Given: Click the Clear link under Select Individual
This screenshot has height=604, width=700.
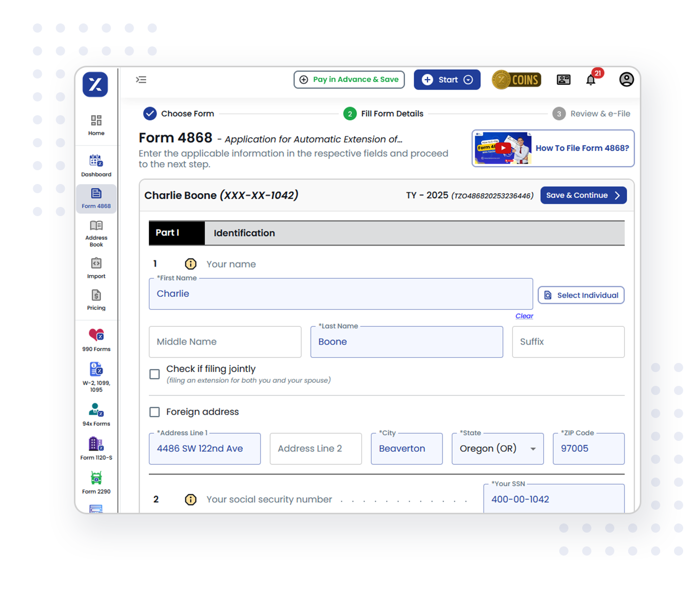Looking at the screenshot, I should pos(524,316).
